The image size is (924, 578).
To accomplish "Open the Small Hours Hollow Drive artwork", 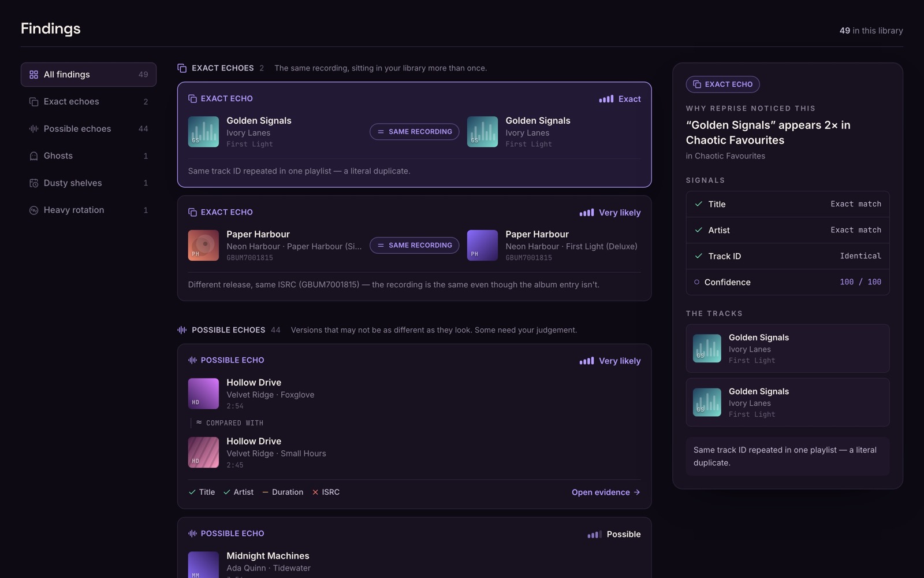I will tap(203, 452).
